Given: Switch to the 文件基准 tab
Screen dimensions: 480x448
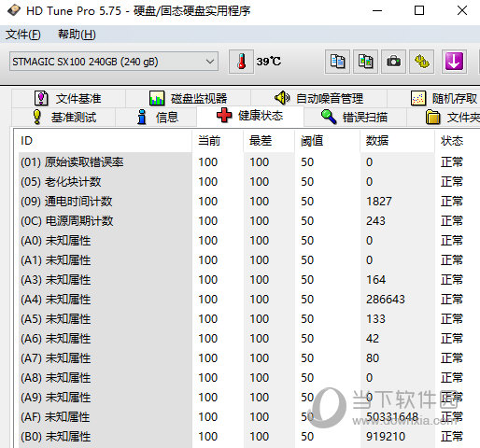Looking at the screenshot, I should click(x=68, y=99).
